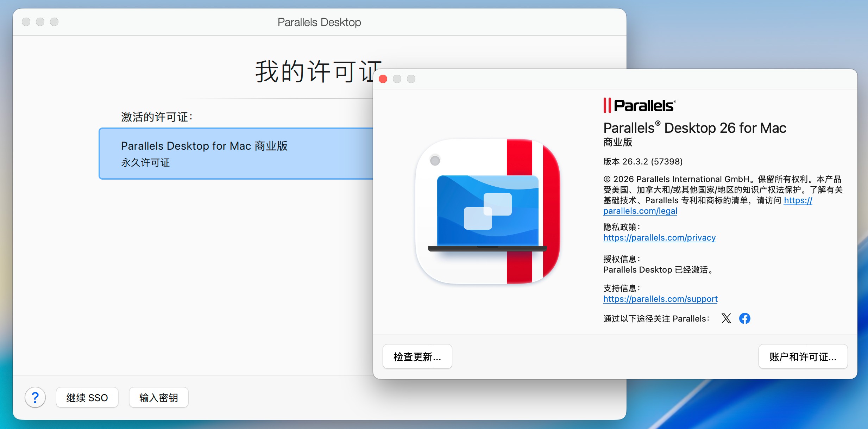
Task: Click the 继续 SSO button
Action: pos(87,397)
